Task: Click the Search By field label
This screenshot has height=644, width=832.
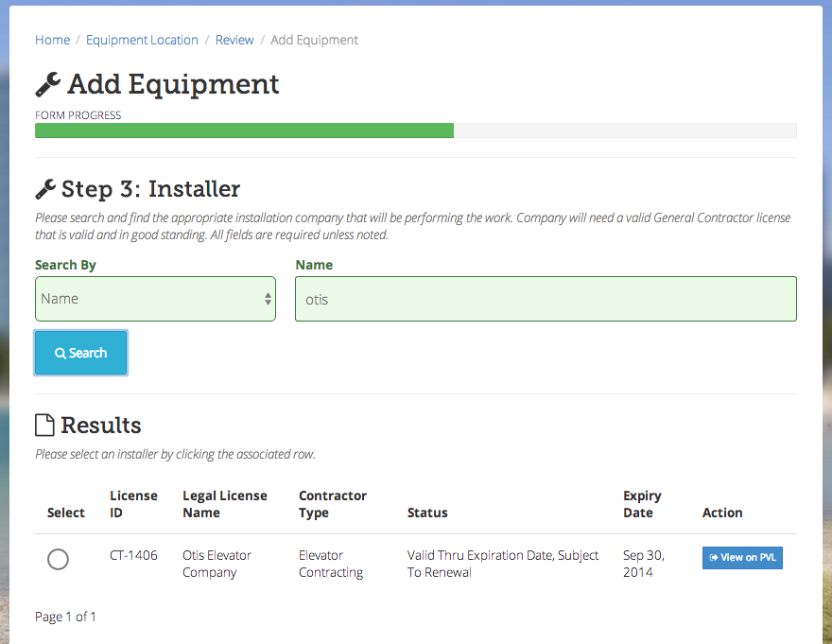Action: (x=65, y=265)
